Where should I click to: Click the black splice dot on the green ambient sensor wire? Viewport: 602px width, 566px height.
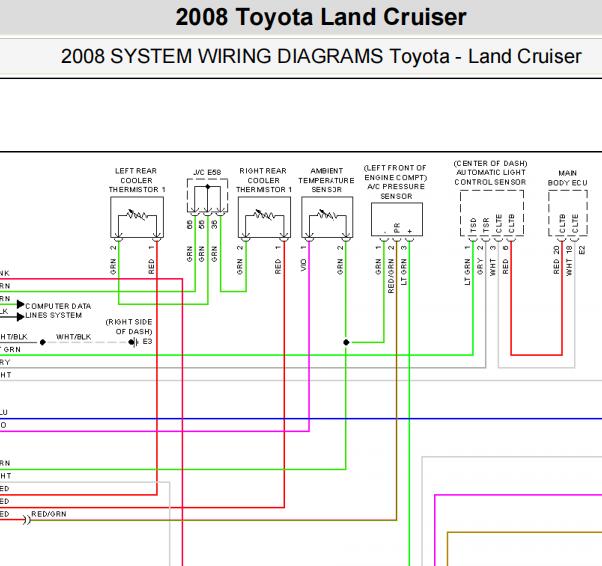point(346,342)
